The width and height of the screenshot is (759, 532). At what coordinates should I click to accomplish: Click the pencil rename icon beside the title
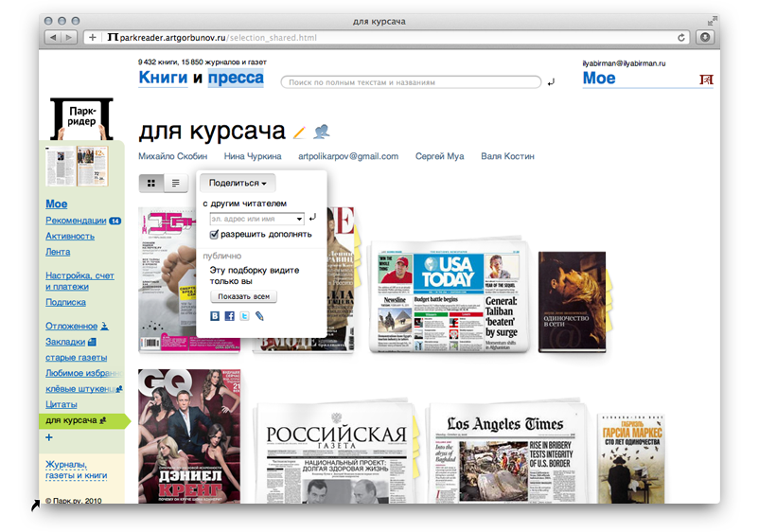pyautogui.click(x=299, y=133)
